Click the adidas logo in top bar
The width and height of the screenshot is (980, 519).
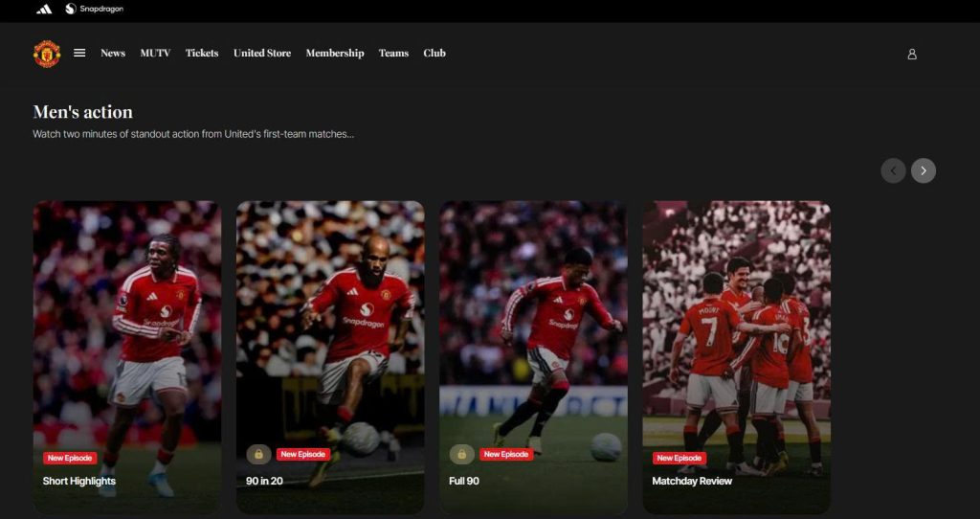(44, 10)
